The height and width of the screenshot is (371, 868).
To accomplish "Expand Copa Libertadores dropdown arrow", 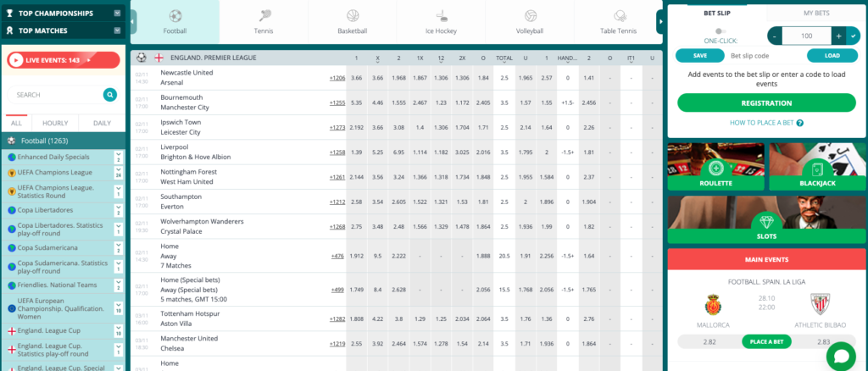I will point(118,210).
